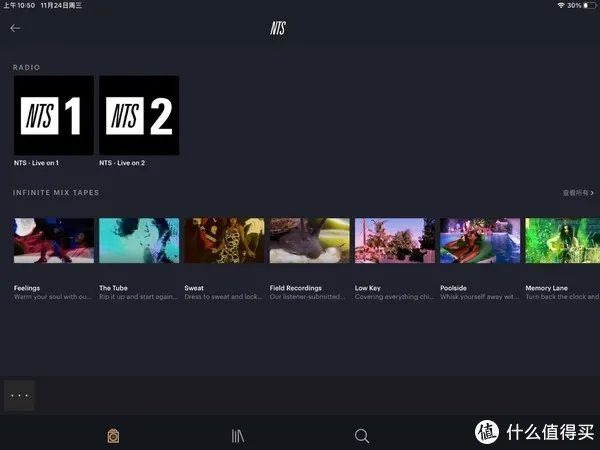The height and width of the screenshot is (450, 600).
Task: Click 'Covering everything chi...' description
Action: [x=394, y=297]
